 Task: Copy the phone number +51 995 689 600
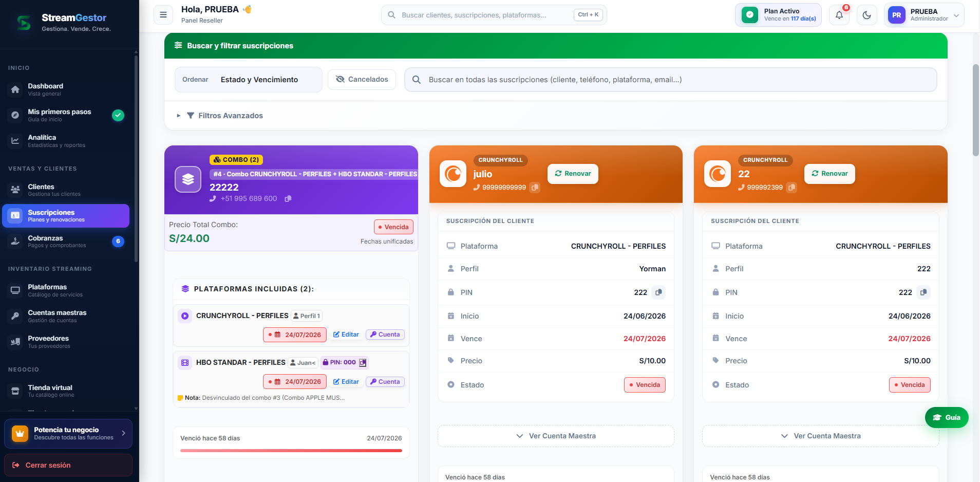coord(288,199)
